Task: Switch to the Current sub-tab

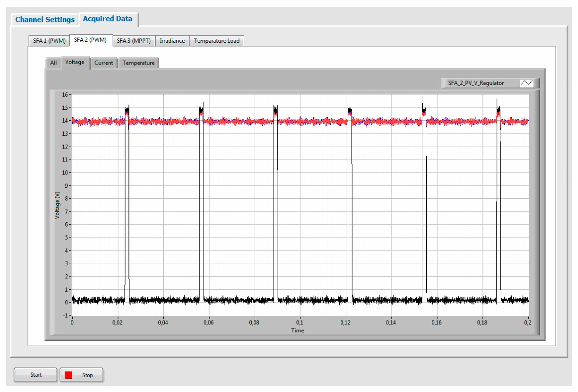Action: click(x=103, y=63)
